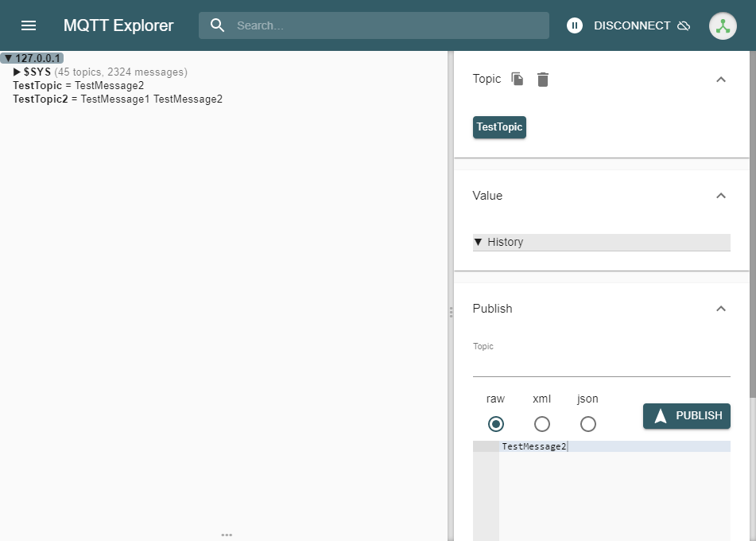
Task: Pause incoming MQTT messages
Action: click(574, 25)
